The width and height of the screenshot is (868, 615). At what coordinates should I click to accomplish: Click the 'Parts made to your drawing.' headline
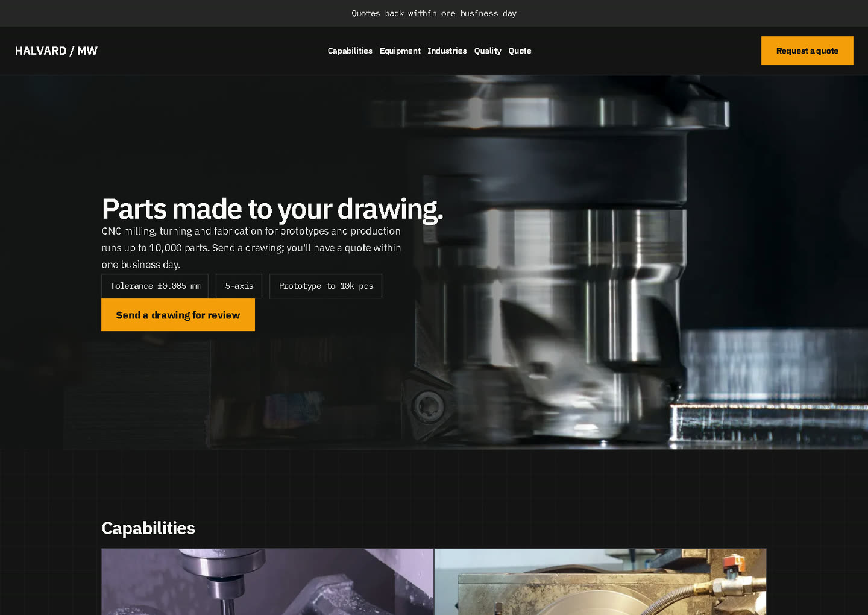272,209
